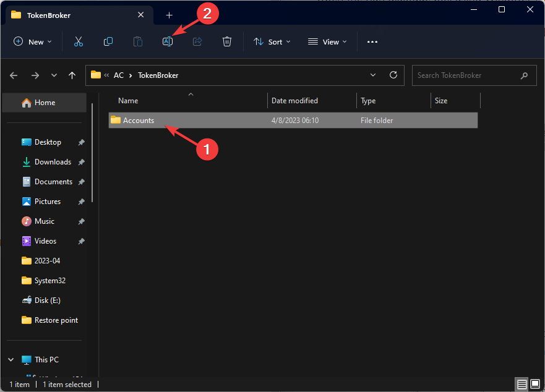Click the Paste clipboard icon
The width and height of the screenshot is (545, 392).
[138, 41]
